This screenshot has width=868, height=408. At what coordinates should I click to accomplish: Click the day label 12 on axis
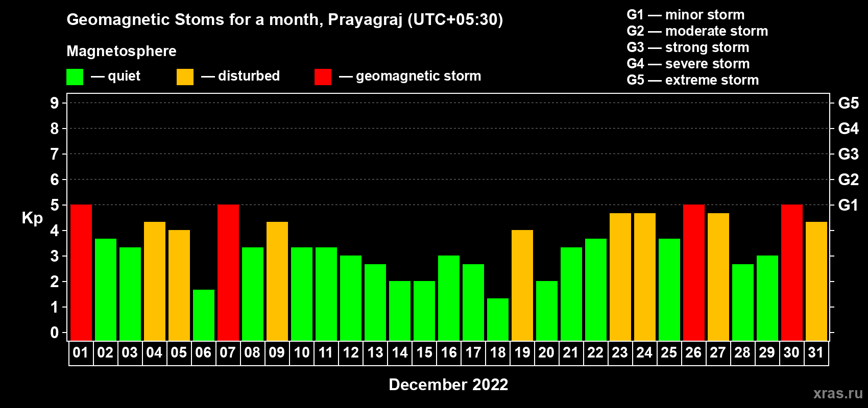(x=351, y=352)
